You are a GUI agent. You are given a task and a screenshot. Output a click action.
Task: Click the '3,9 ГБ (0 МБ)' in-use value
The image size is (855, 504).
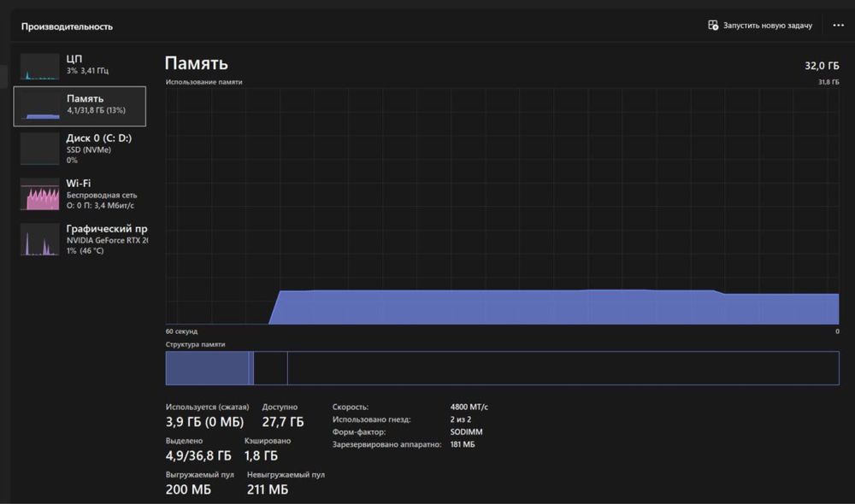[204, 422]
